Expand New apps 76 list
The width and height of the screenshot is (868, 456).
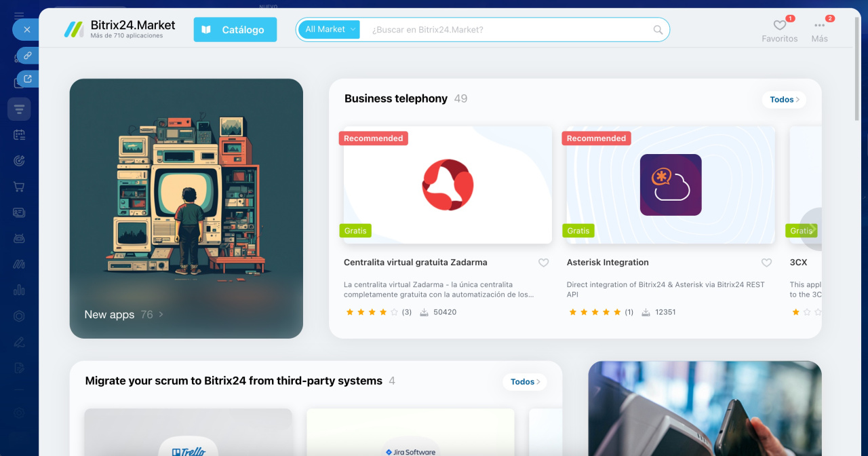click(x=123, y=315)
